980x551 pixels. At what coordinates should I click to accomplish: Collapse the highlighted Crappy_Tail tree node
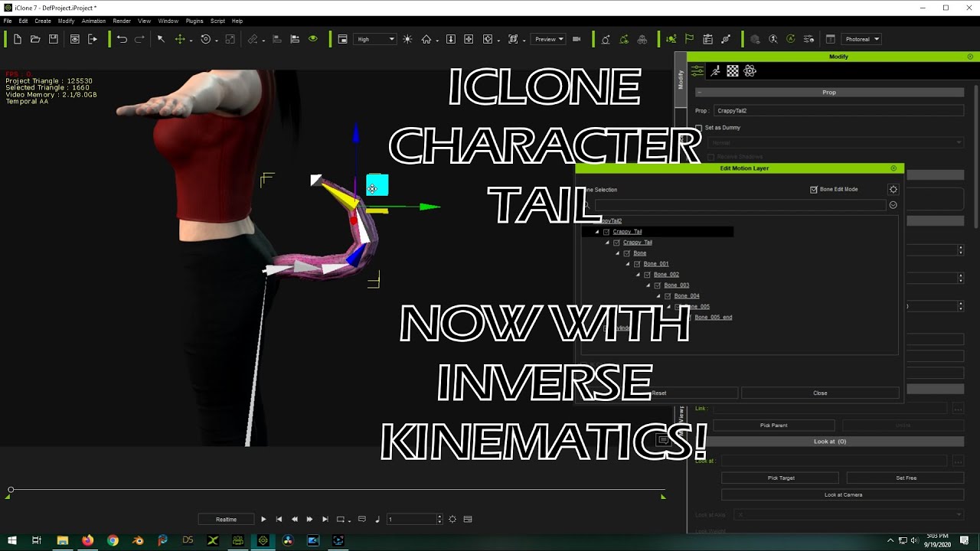click(x=597, y=232)
